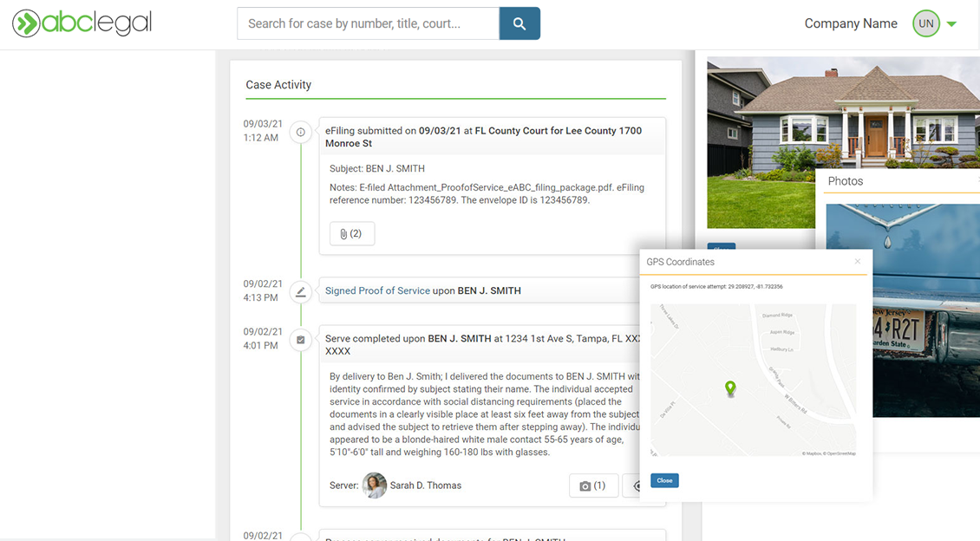This screenshot has width=980, height=541.
Task: Expand the user account dropdown arrow
Action: (951, 24)
